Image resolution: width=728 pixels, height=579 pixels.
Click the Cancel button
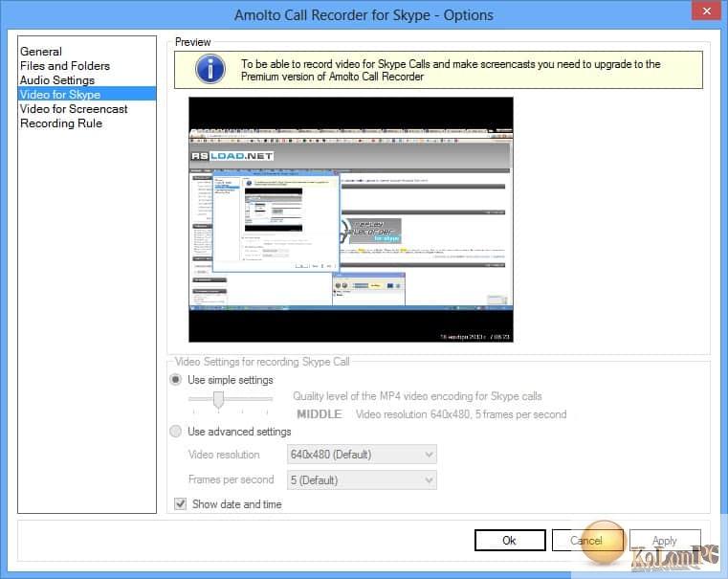(x=585, y=541)
